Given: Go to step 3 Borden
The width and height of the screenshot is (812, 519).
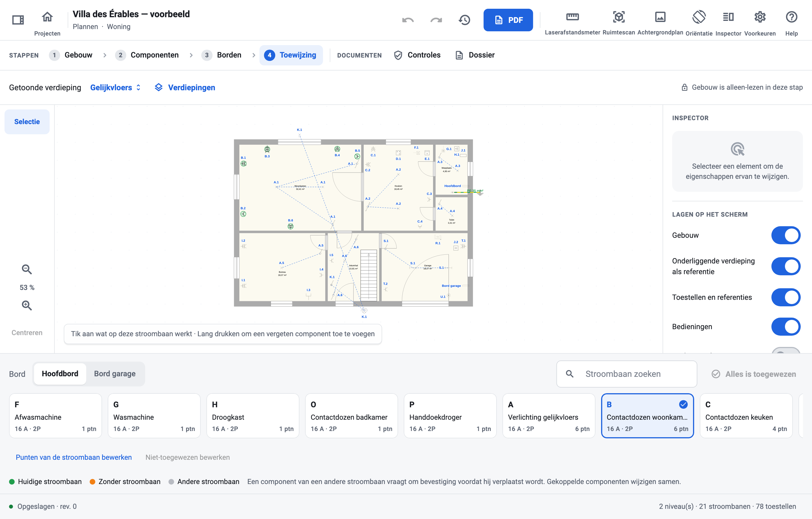Looking at the screenshot, I should 222,55.
